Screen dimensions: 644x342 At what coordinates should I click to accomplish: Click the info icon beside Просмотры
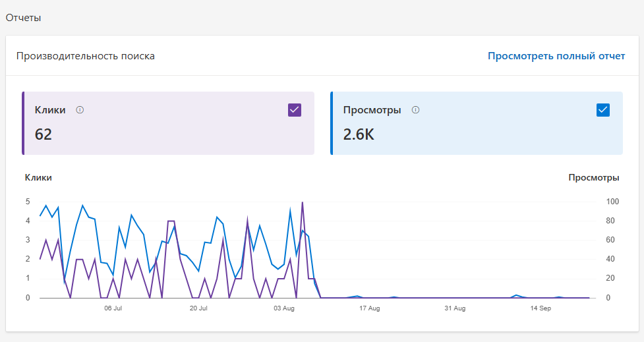tap(415, 110)
